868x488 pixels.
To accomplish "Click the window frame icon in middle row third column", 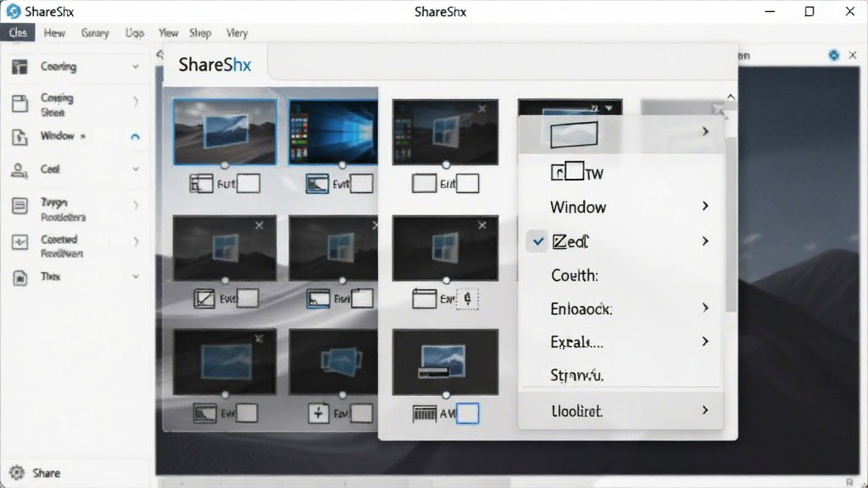I will point(425,299).
